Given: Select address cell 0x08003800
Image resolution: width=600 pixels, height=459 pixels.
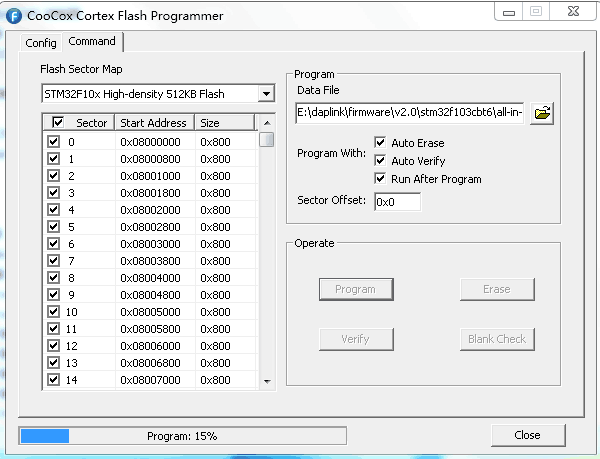Looking at the screenshot, I should [x=150, y=261].
